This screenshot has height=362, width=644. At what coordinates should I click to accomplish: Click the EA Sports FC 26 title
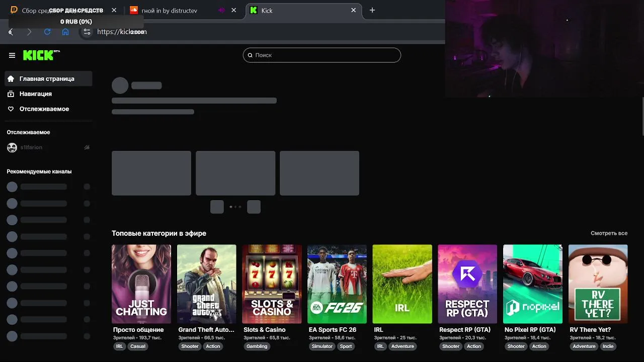point(333,330)
